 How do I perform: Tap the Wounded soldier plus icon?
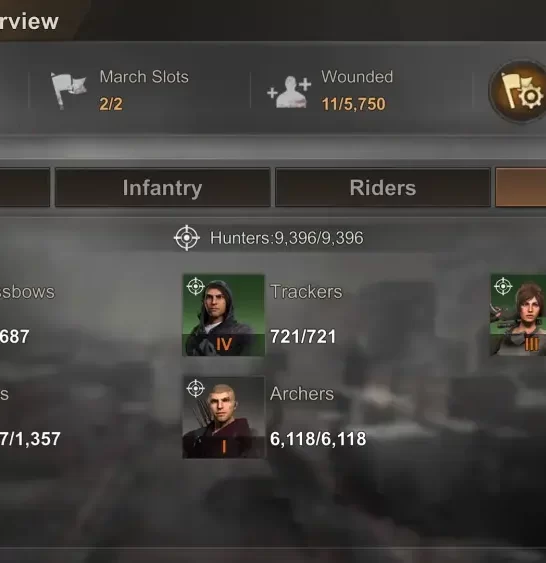pyautogui.click(x=289, y=92)
